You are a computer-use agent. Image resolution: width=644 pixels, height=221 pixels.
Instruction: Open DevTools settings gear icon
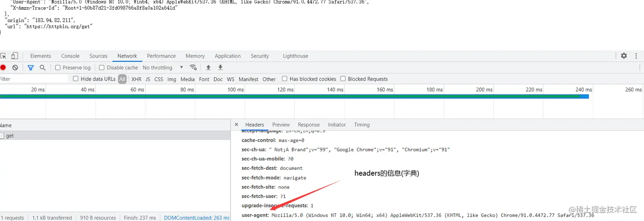(x=624, y=56)
